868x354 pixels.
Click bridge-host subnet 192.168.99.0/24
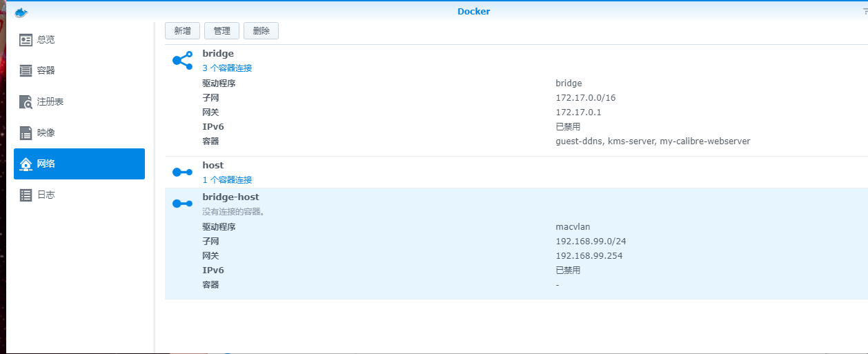click(x=591, y=242)
